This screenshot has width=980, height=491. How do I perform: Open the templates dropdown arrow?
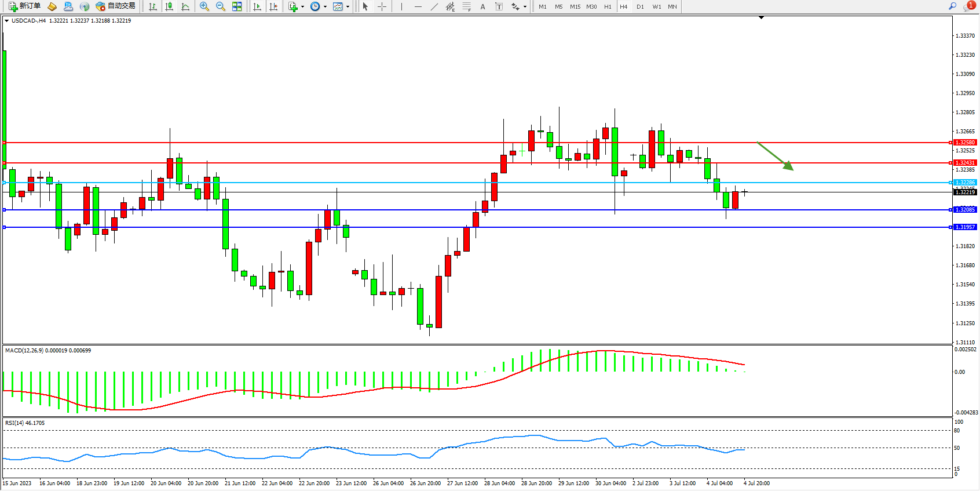[348, 7]
